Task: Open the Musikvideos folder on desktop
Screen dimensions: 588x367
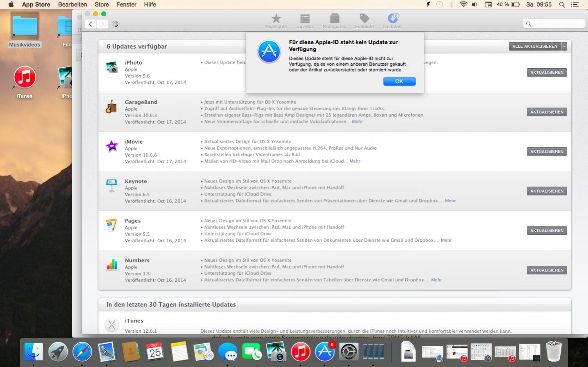Action: point(25,30)
